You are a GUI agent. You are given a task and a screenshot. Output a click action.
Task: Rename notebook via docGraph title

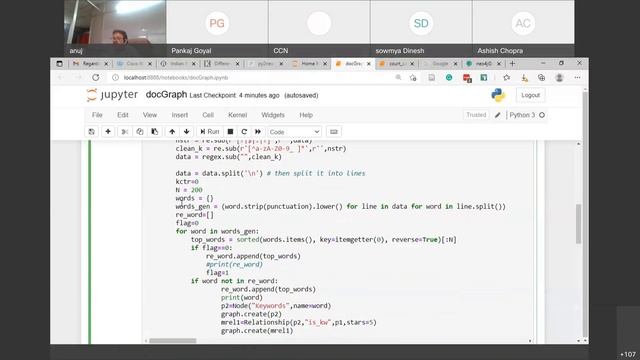pyautogui.click(x=166, y=95)
